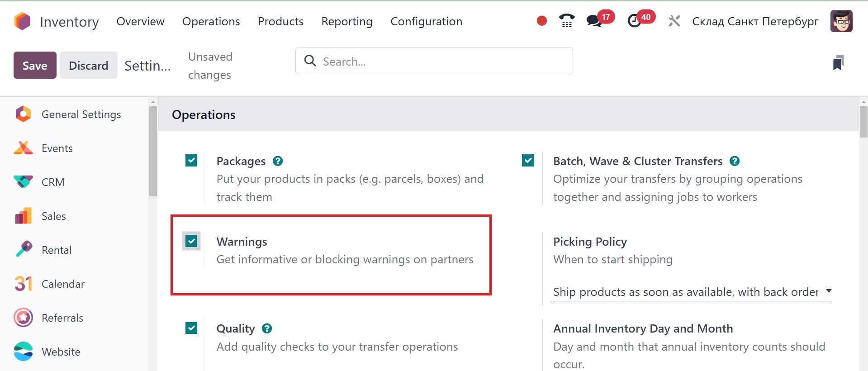
Task: Toggle the Warnings checkbox
Action: pyautogui.click(x=191, y=241)
